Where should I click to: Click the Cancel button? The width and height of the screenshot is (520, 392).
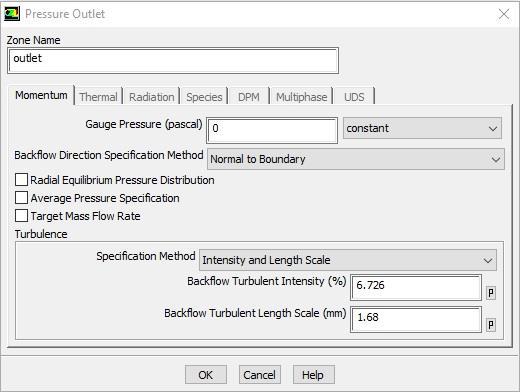[x=259, y=375]
